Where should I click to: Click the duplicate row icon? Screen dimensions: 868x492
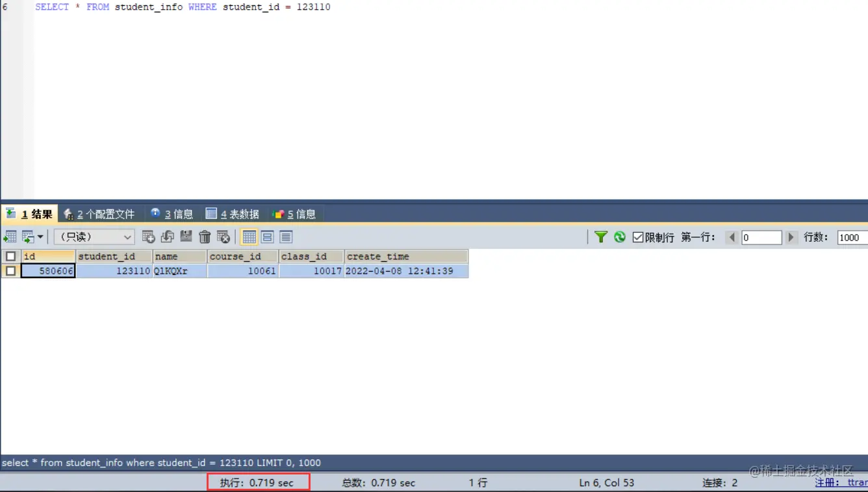pos(167,237)
